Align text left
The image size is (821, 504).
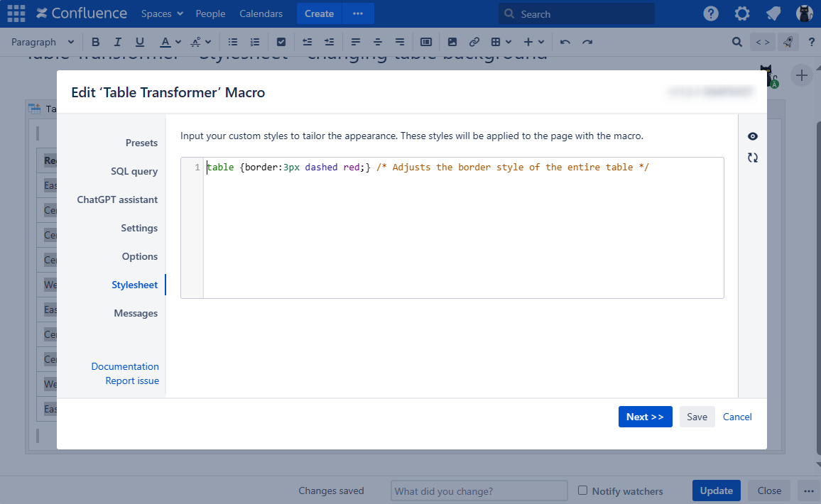click(356, 42)
